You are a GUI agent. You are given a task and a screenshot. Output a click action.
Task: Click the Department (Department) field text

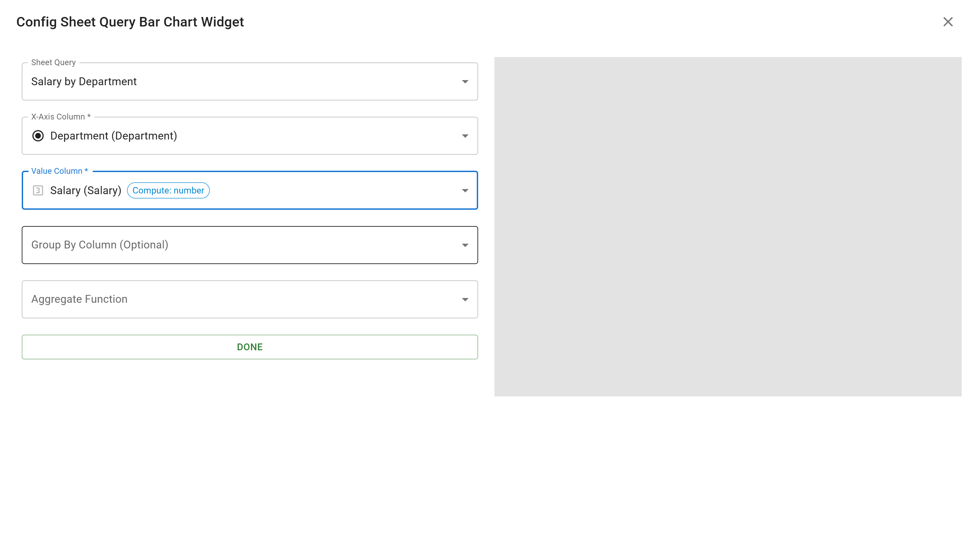pos(114,136)
